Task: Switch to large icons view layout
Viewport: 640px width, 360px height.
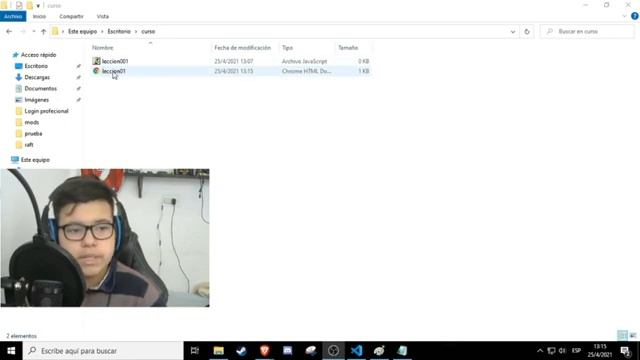Action: point(633,336)
